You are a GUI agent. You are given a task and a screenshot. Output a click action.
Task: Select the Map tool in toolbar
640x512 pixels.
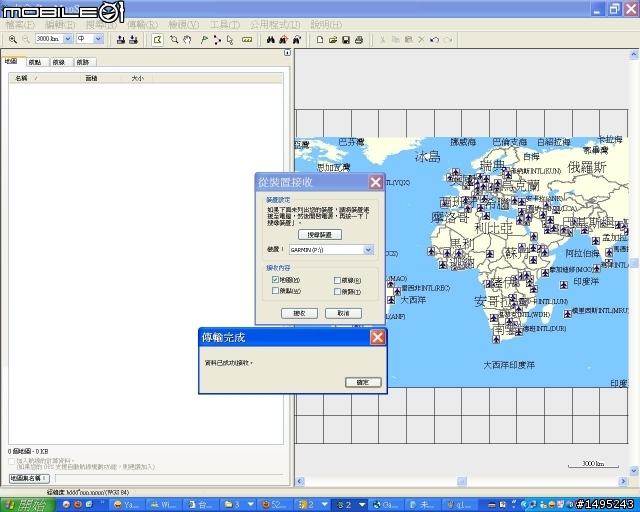click(x=157, y=40)
